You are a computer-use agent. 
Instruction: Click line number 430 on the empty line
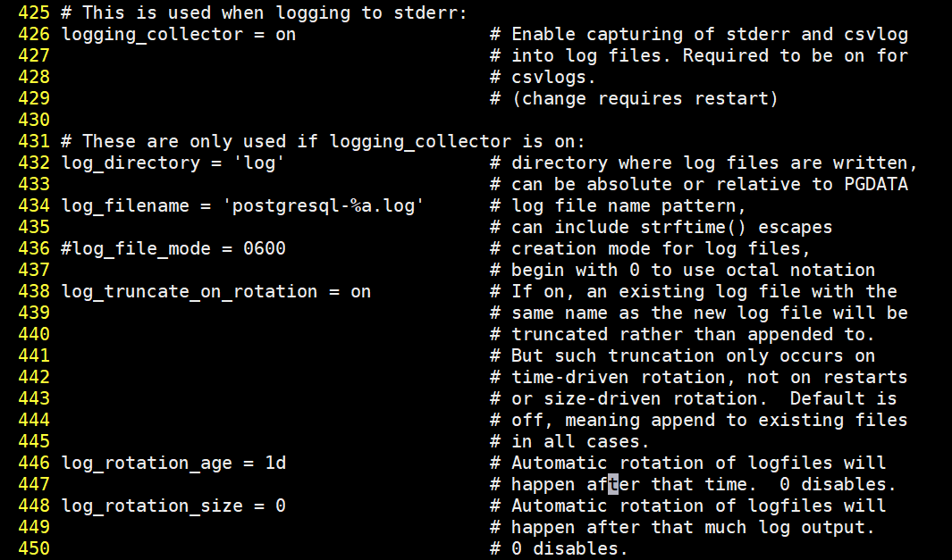34,121
